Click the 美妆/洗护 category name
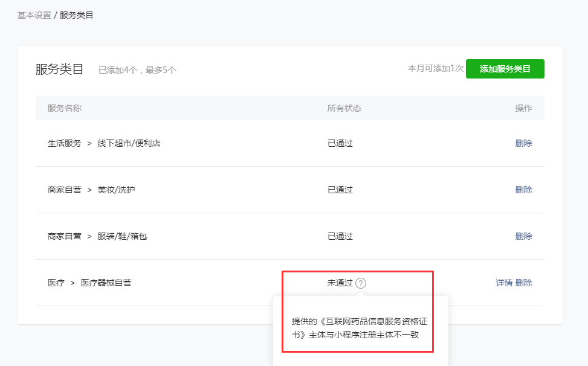The image size is (588, 366). (x=116, y=190)
